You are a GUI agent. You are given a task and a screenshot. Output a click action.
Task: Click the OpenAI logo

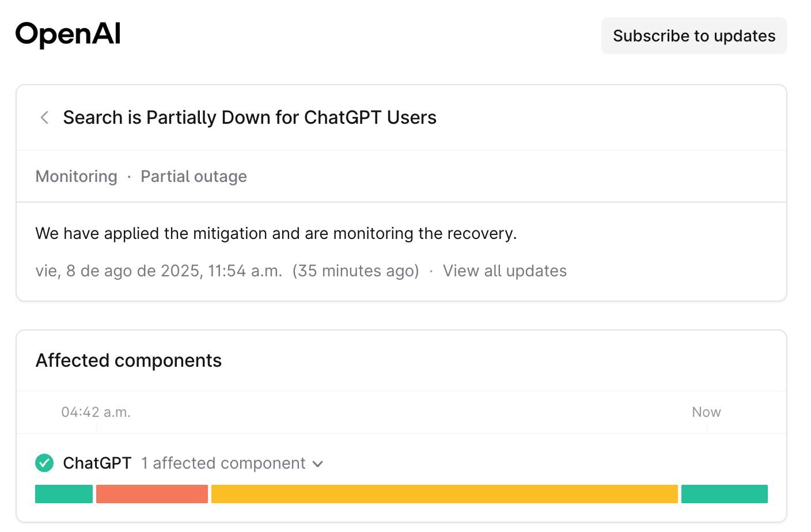68,35
